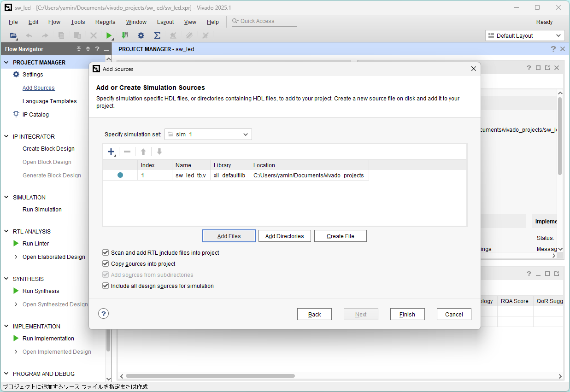This screenshot has height=392, width=570.
Task: Click the Open Project folder toolbar icon
Action: pos(13,35)
